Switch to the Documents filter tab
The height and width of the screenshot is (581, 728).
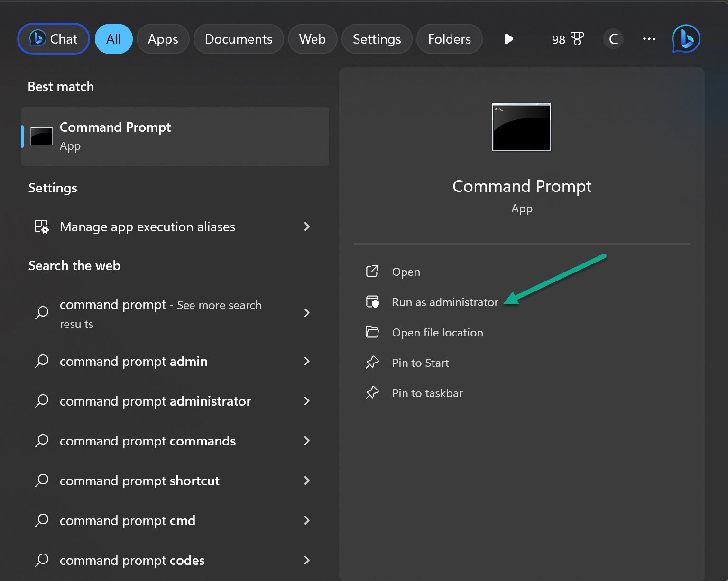(x=239, y=39)
